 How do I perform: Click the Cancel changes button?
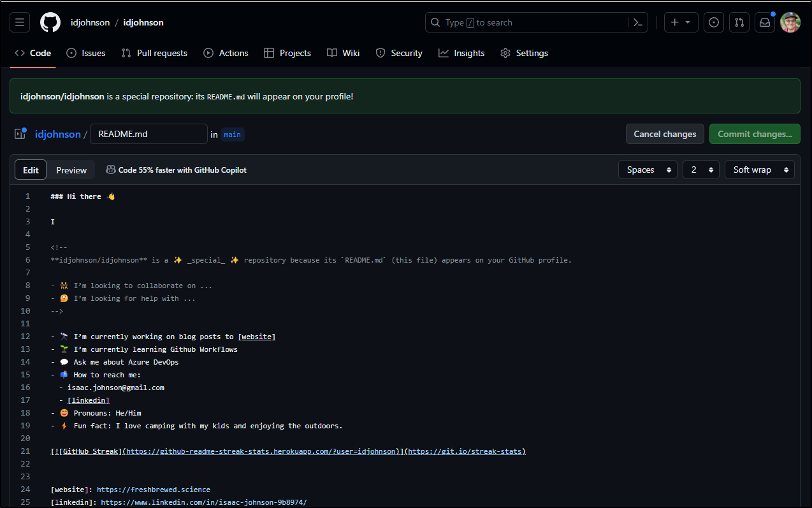(x=665, y=134)
